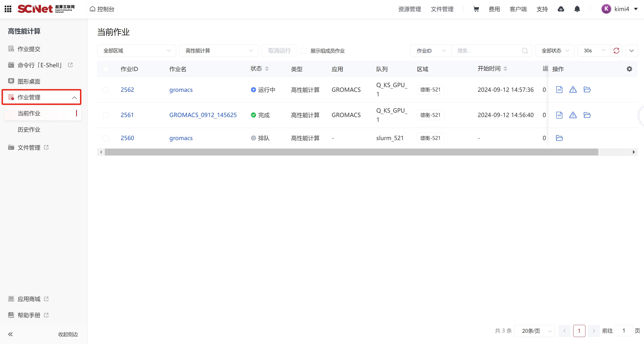Open working folder of job 2562
This screenshot has width=644, height=344.
587,90
